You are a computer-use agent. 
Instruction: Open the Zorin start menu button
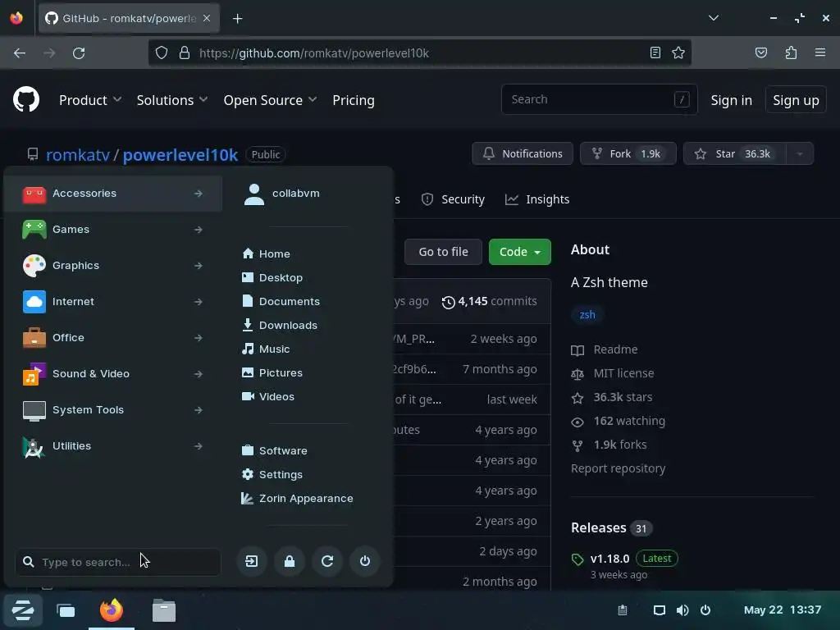pyautogui.click(x=22, y=609)
